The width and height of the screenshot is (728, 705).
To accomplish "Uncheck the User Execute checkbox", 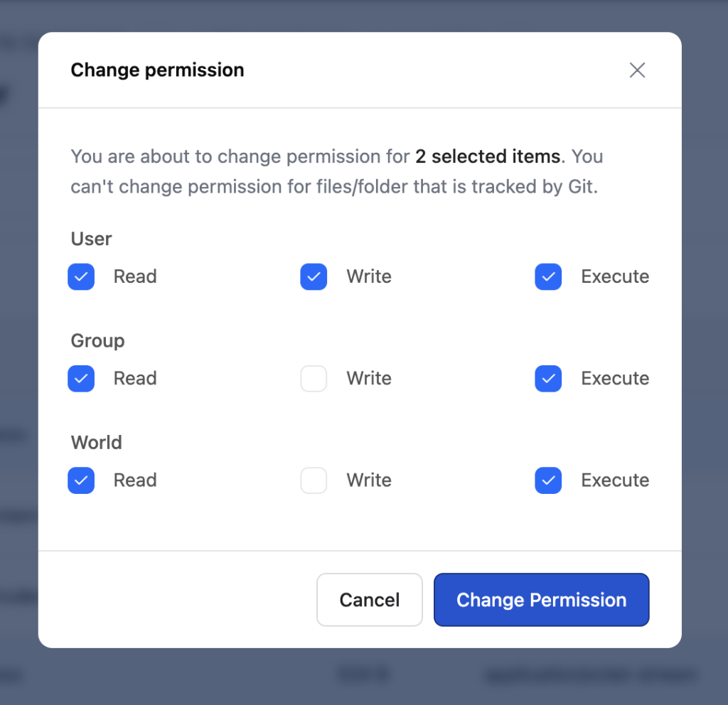I will (548, 276).
